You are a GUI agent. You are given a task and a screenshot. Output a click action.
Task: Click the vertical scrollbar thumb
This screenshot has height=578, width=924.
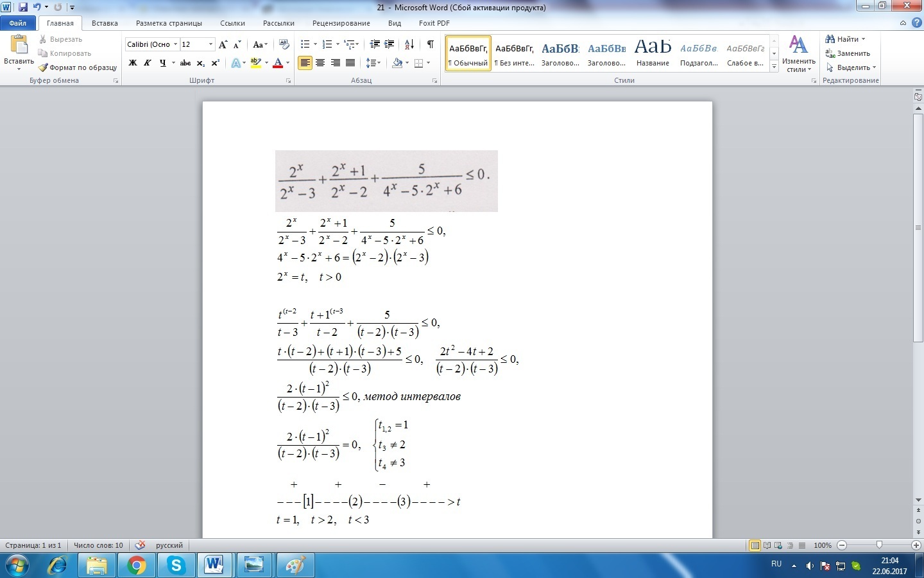(x=918, y=228)
